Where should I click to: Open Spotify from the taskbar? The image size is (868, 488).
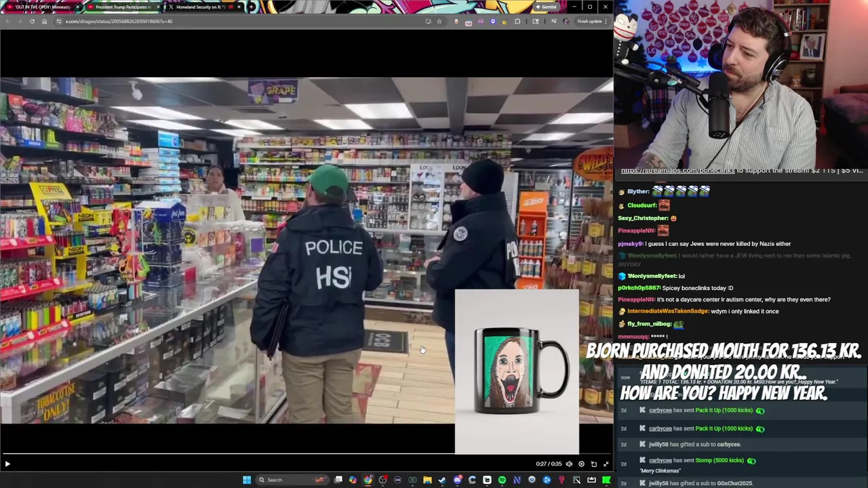click(x=502, y=480)
